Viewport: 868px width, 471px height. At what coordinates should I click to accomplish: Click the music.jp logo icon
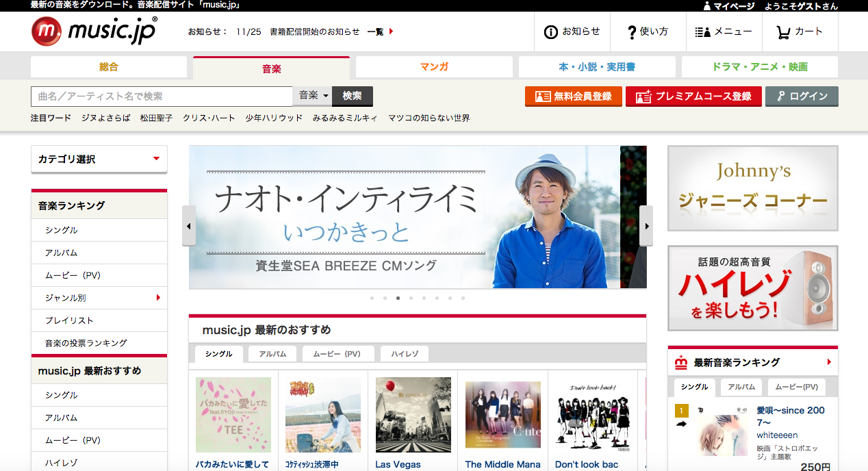(47, 31)
